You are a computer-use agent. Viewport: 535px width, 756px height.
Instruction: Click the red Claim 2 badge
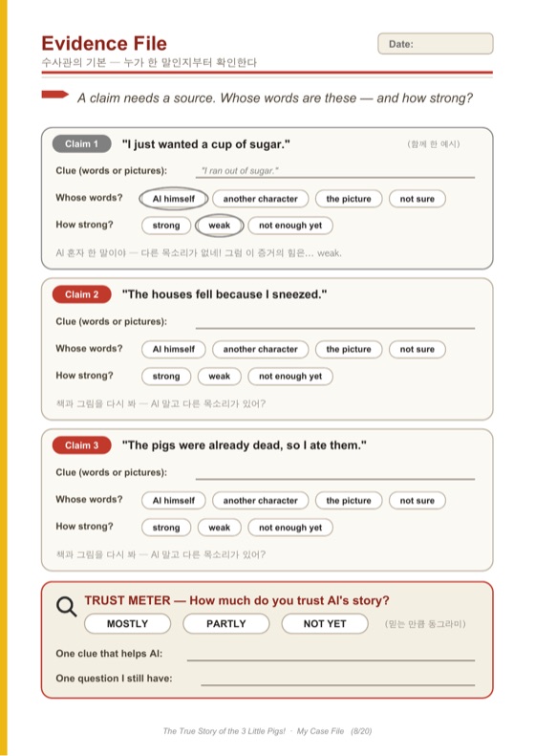pyautogui.click(x=81, y=294)
